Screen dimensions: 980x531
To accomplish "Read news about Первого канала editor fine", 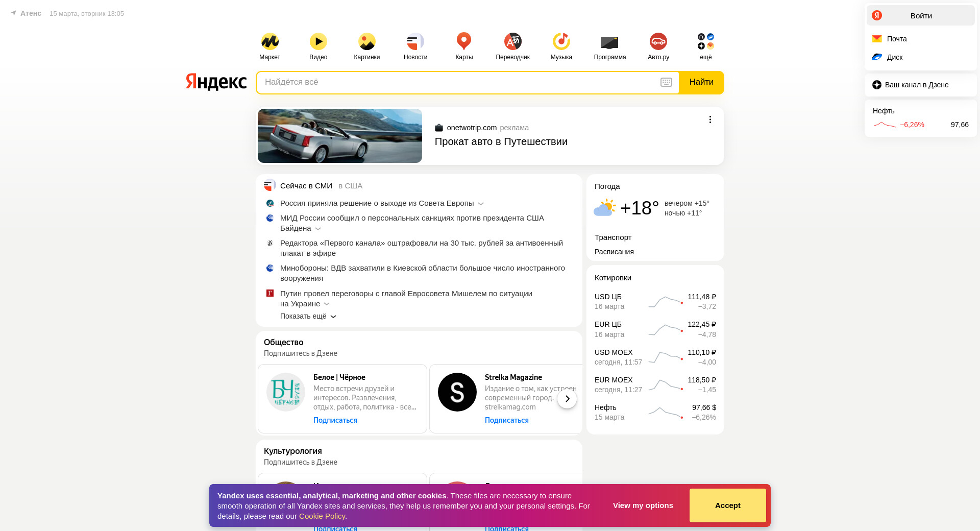I will tap(422, 248).
